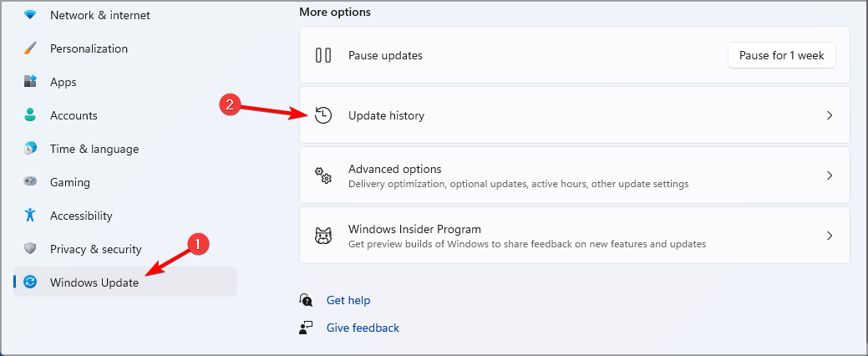The width and height of the screenshot is (868, 356).
Task: Click the Windows Update sync icon
Action: [x=30, y=282]
